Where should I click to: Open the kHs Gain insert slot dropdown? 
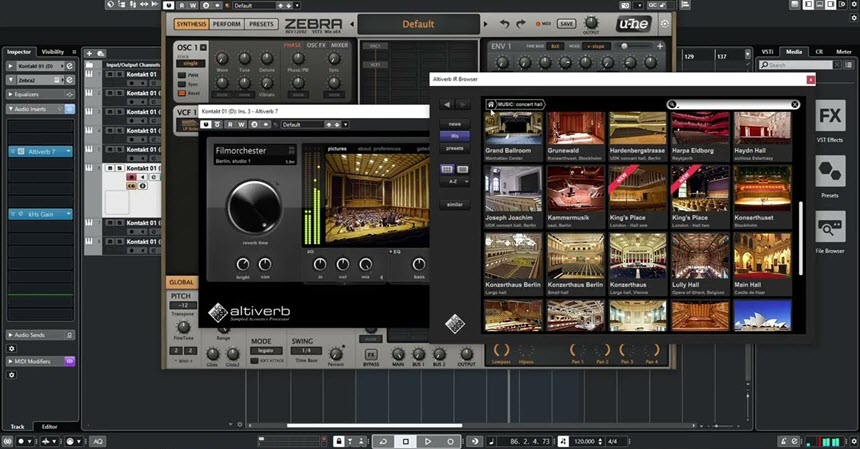pos(69,214)
